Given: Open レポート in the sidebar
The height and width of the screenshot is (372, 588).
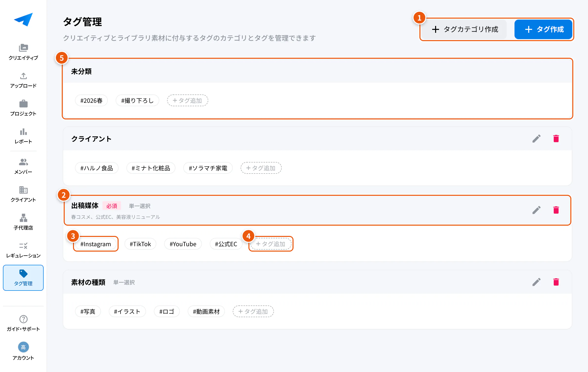Looking at the screenshot, I should (23, 136).
